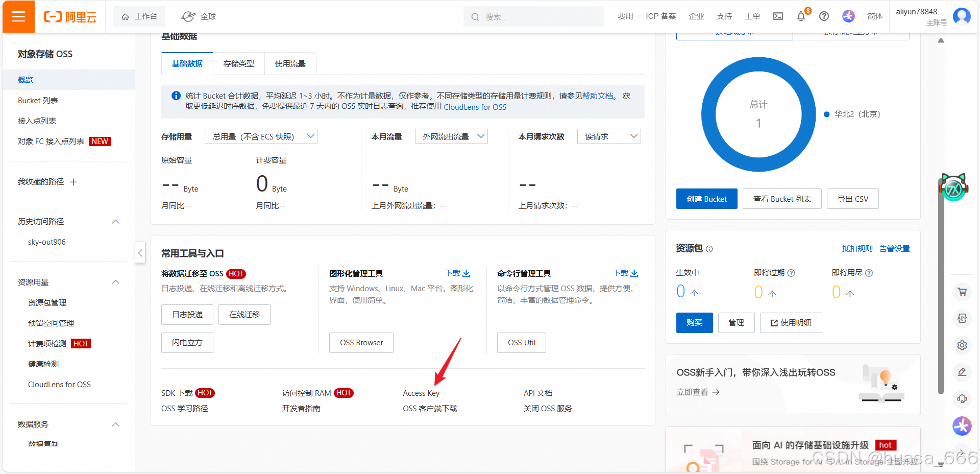
Task: Add a favorite path with plus icon
Action: 73,182
